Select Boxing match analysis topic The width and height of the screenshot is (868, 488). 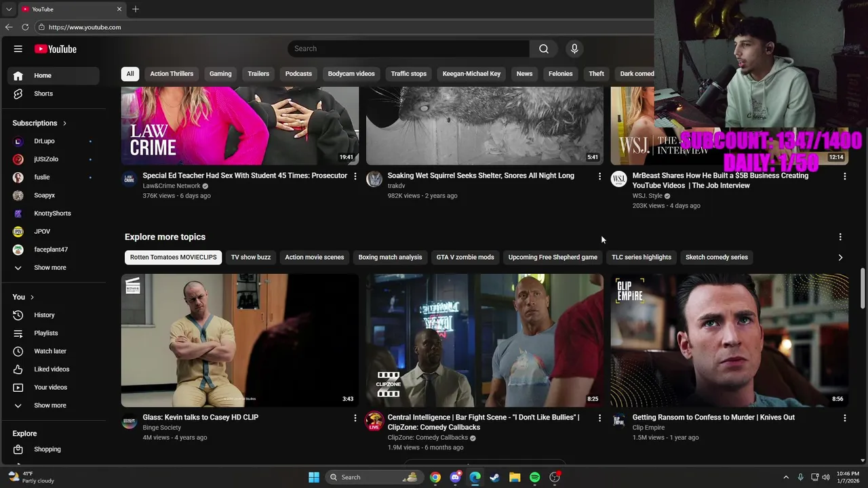pos(390,257)
